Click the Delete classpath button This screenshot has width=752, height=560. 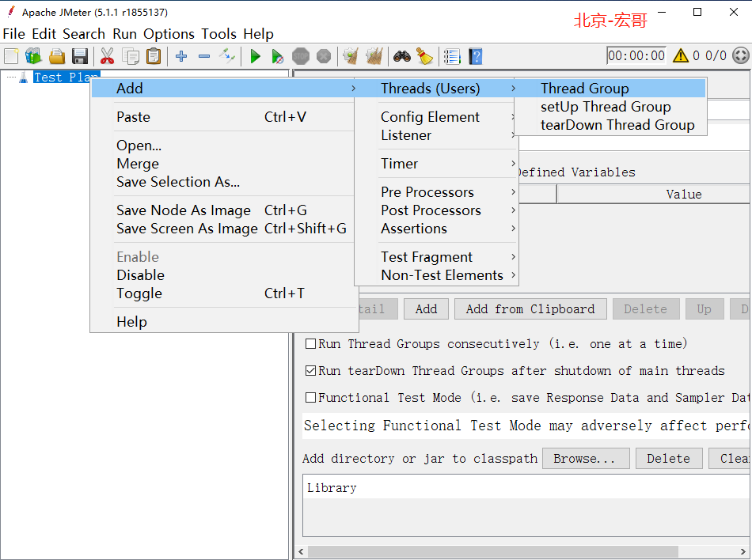click(669, 459)
